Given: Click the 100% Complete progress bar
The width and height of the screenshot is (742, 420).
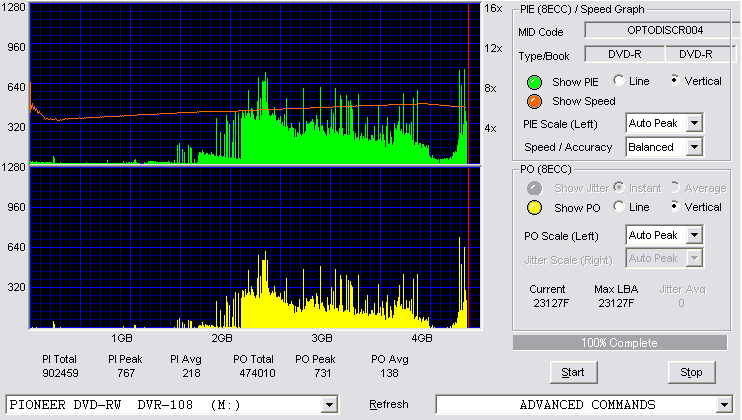Looking at the screenshot, I should tap(619, 343).
